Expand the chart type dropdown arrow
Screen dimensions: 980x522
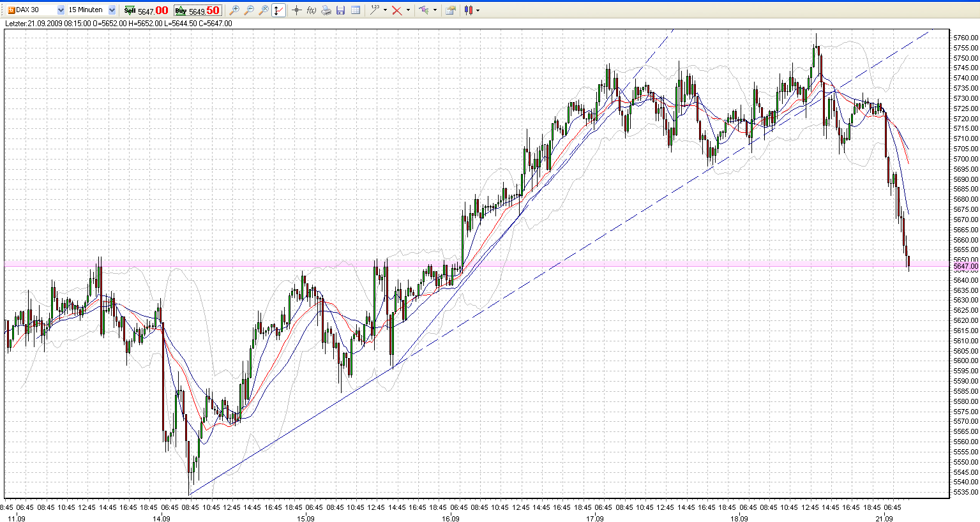click(x=478, y=10)
